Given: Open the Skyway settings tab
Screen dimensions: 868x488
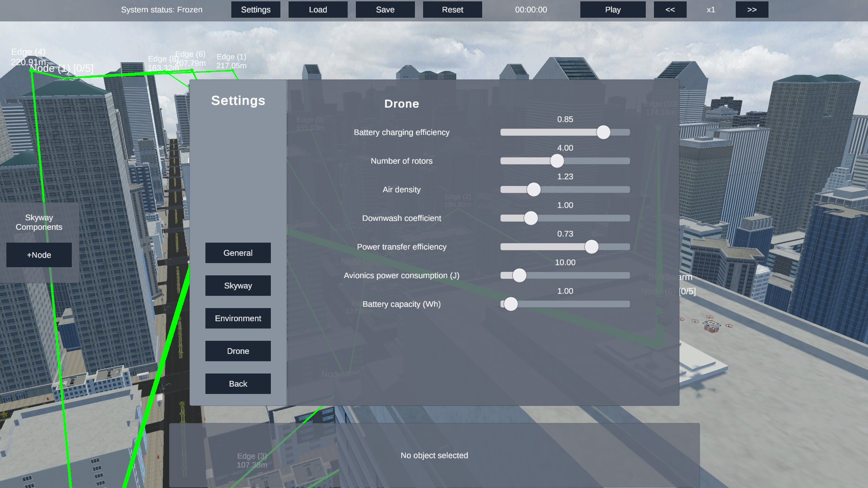Looking at the screenshot, I should [238, 285].
